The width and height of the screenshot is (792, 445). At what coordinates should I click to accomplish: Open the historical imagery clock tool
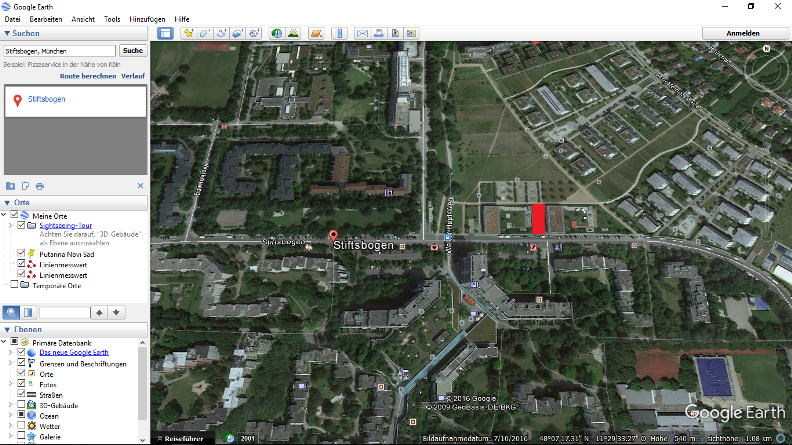coord(277,33)
